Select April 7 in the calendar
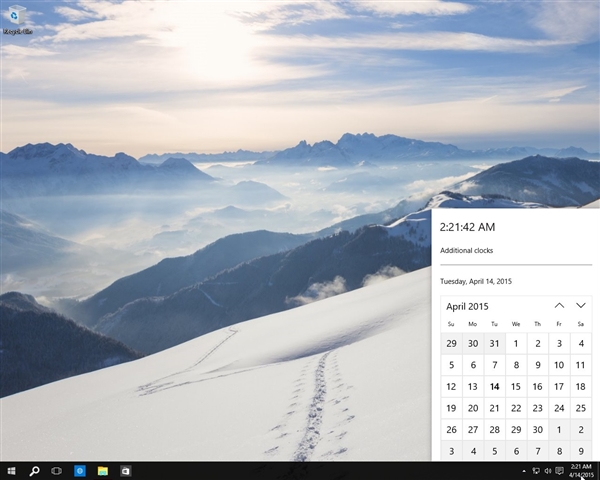Screen dimensions: 600x480 (x=494, y=365)
